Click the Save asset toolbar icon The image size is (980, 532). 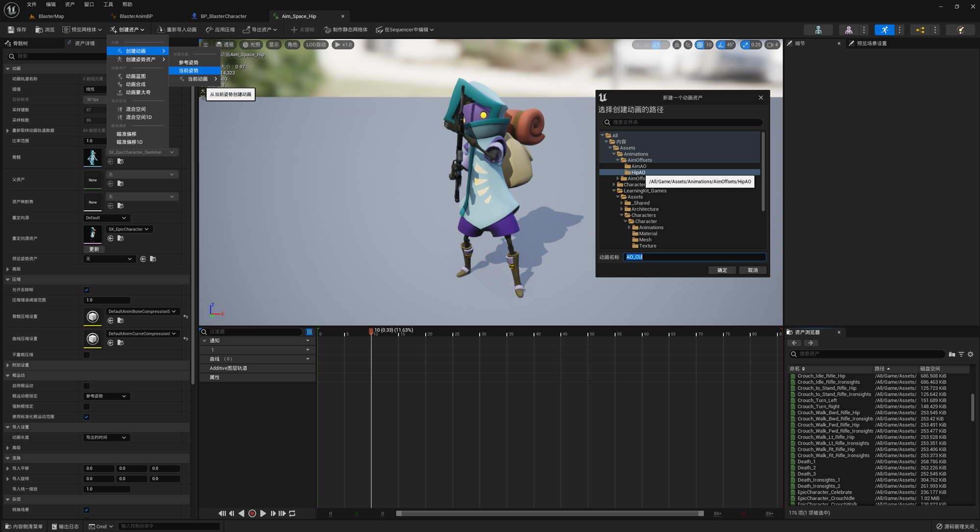(11, 30)
